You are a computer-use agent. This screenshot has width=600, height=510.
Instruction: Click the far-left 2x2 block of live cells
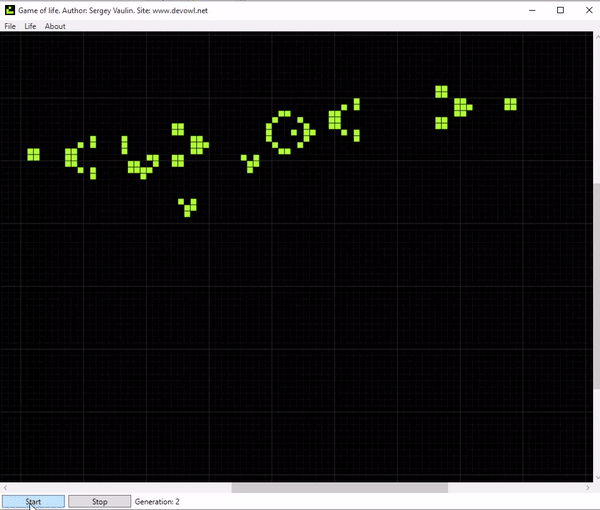click(x=34, y=155)
